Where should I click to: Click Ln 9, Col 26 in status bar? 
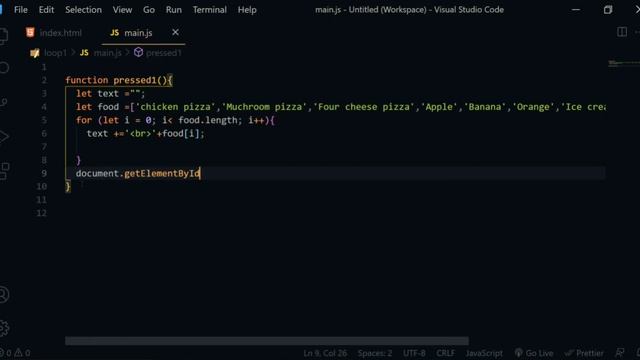point(325,353)
